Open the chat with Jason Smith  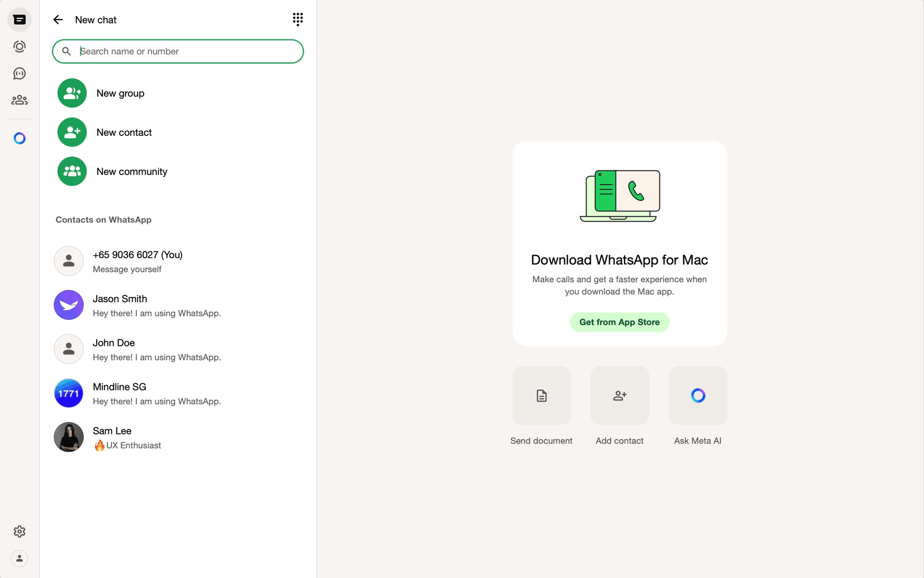(x=178, y=305)
